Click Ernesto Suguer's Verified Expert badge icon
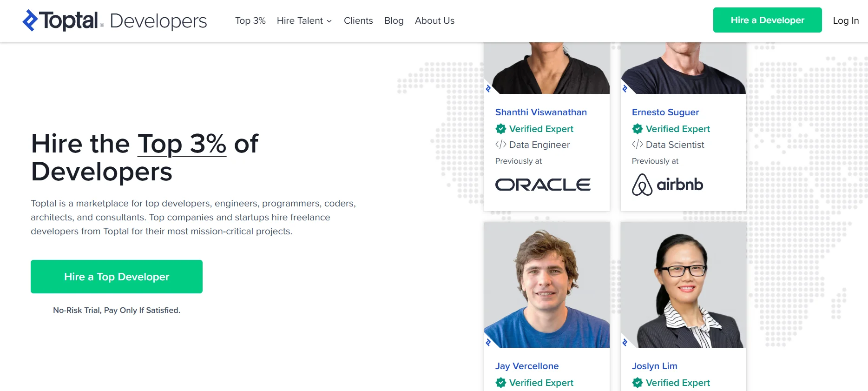The height and width of the screenshot is (391, 868). pos(638,129)
